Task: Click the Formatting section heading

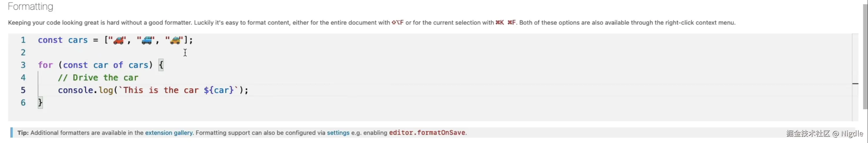Action: 30,6
